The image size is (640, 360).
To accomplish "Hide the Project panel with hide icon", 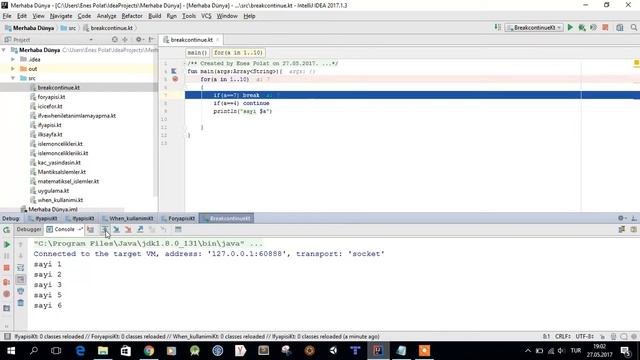I will tap(151, 40).
